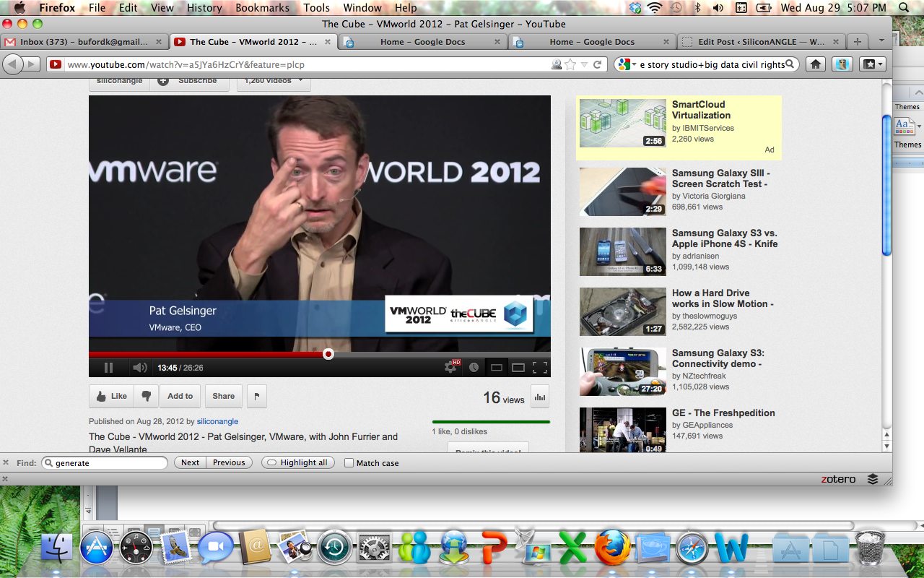Image resolution: width=924 pixels, height=578 pixels.
Task: Open Firefox Home page button
Action: click(816, 64)
